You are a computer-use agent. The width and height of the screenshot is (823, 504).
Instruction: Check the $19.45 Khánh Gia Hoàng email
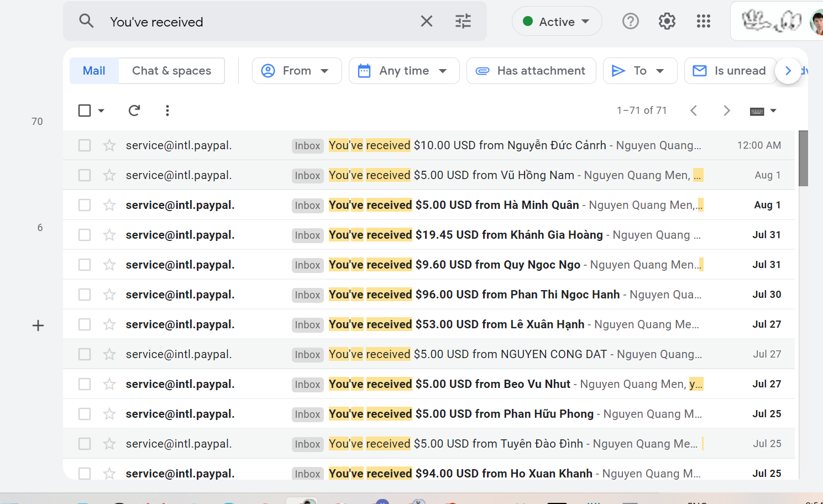[85, 235]
